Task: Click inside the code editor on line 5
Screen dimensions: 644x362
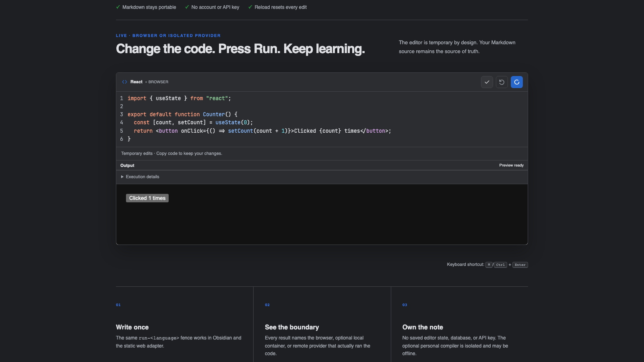Action: [x=259, y=131]
